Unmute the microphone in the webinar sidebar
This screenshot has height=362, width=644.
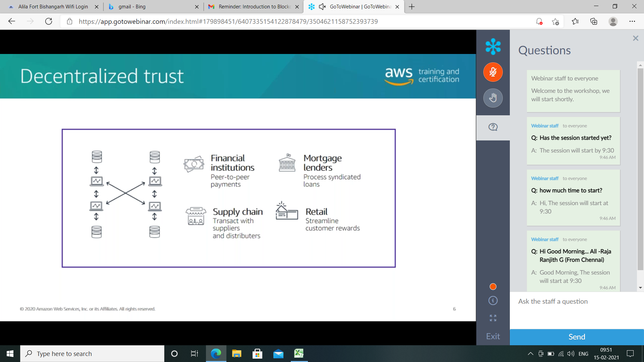493,72
